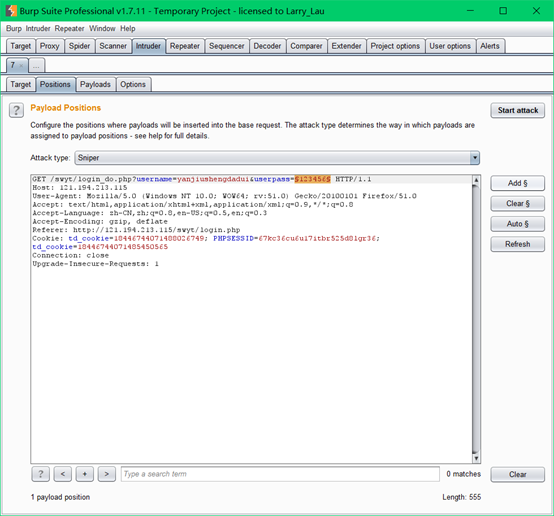
Task: Click the Refresh button
Action: pos(518,244)
